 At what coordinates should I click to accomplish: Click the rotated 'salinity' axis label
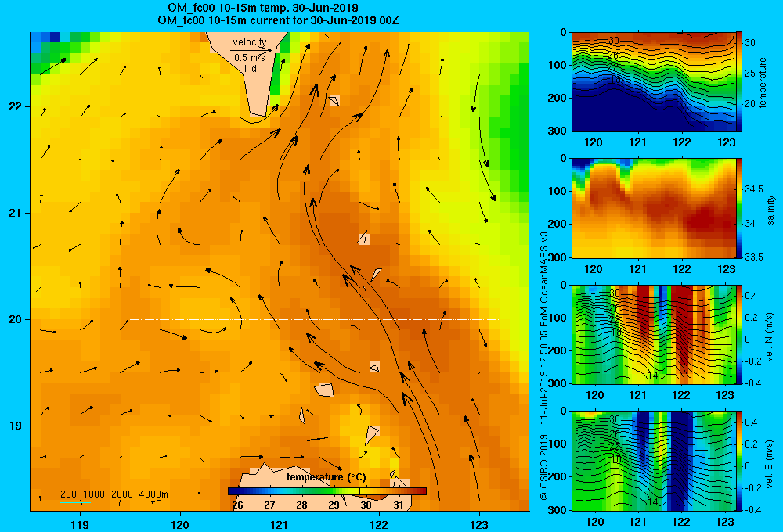(770, 210)
